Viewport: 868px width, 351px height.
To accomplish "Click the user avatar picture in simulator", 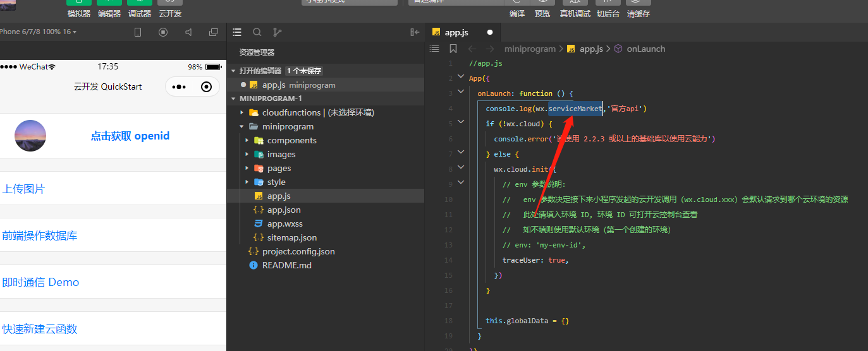I will (30, 136).
